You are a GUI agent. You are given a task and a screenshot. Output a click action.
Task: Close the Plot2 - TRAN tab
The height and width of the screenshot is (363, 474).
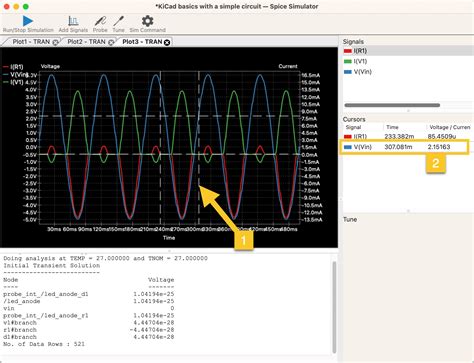coord(111,42)
